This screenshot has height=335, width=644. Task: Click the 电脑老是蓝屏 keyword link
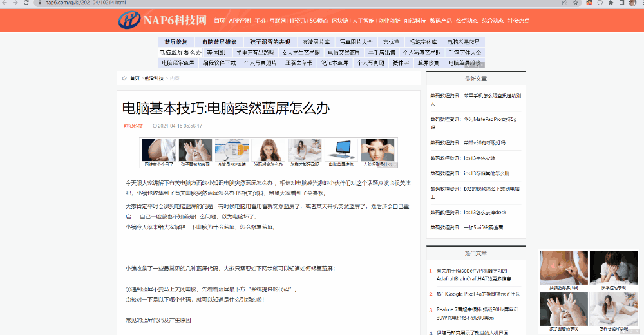464,42
